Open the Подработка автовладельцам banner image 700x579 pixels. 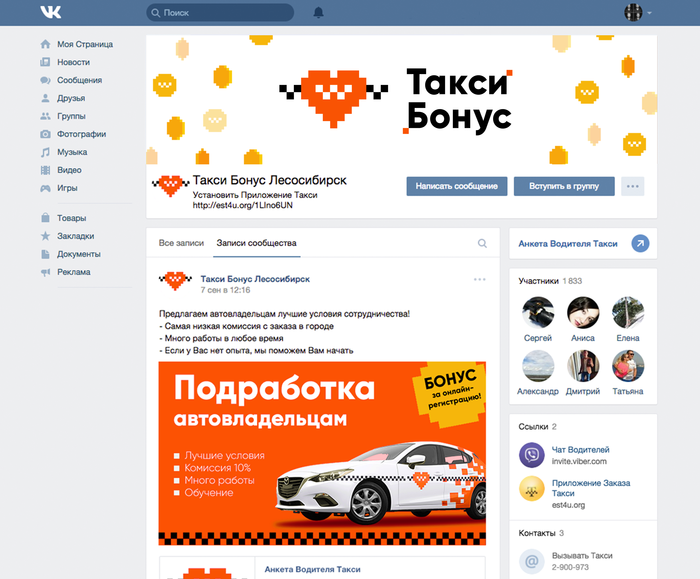(x=322, y=453)
